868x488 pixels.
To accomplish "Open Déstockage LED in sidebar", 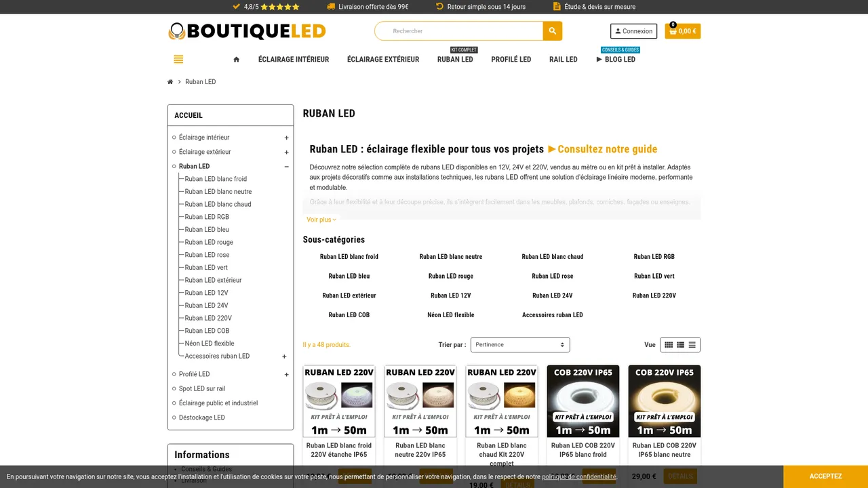I will (202, 418).
